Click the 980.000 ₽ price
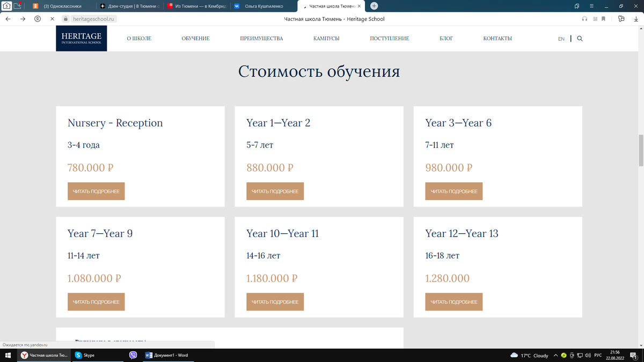 pyautogui.click(x=449, y=167)
